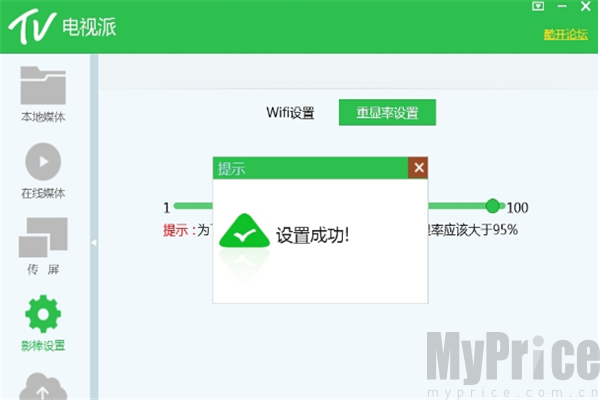The image size is (600, 400).
Task: Open the 影棒设置 gear settings icon
Action: click(43, 314)
